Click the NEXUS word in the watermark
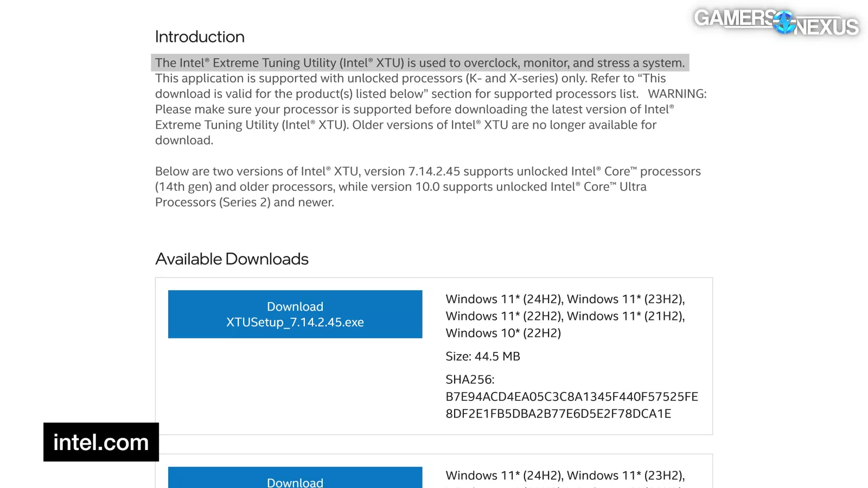This screenshot has width=868, height=488. point(827,27)
